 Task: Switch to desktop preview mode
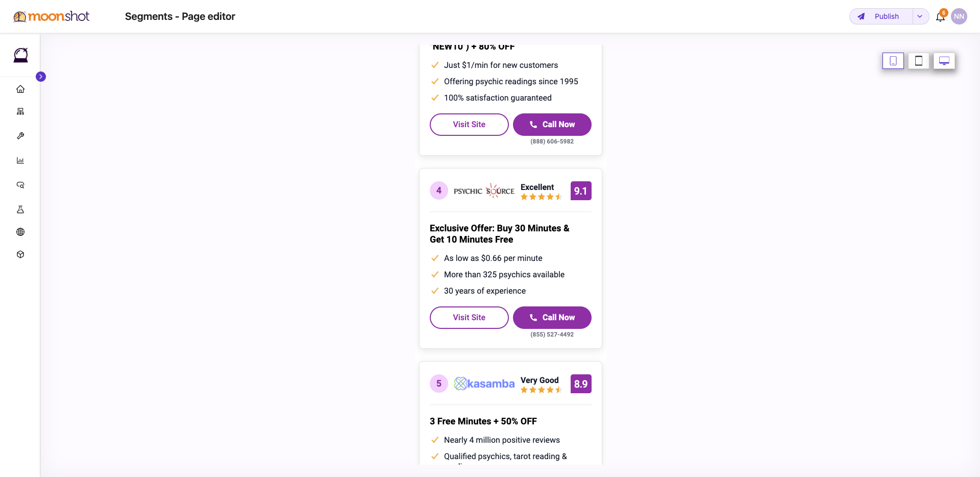click(x=944, y=61)
